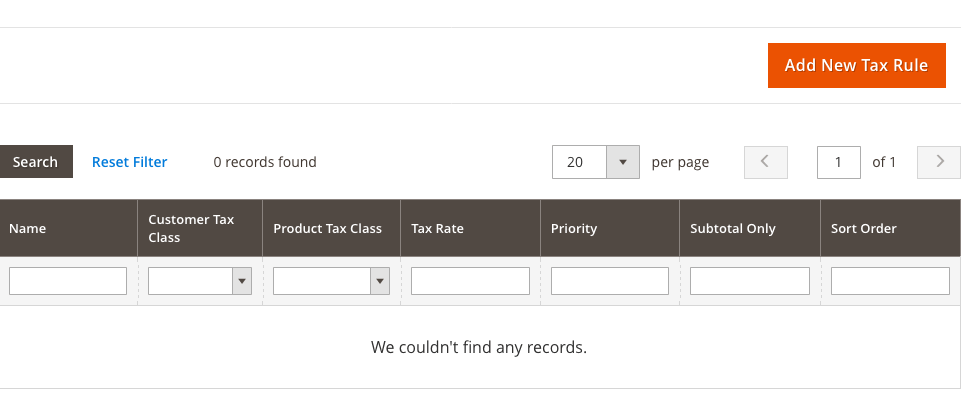Focus the Name filter input
Viewport: 971px width, 414px height.
click(68, 281)
